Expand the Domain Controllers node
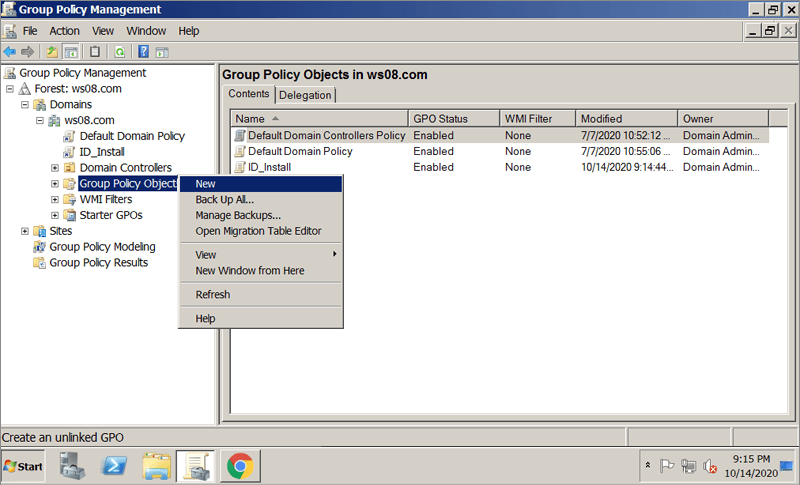Screen dimensions: 800x485 [55, 168]
